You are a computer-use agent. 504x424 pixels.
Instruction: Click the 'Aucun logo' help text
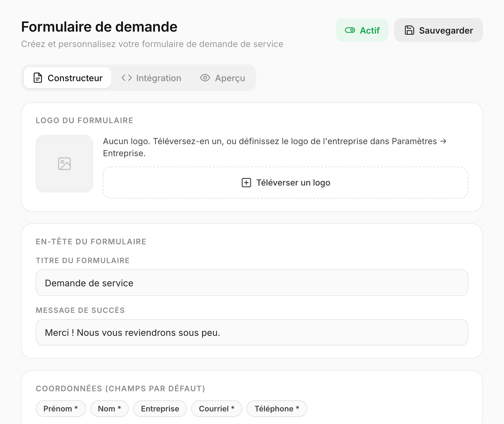(x=274, y=147)
